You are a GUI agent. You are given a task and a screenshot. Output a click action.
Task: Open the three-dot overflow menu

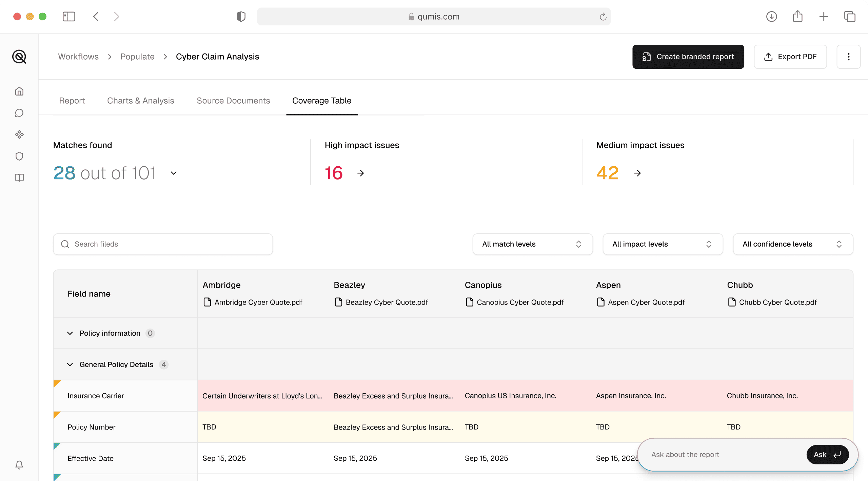click(x=849, y=57)
